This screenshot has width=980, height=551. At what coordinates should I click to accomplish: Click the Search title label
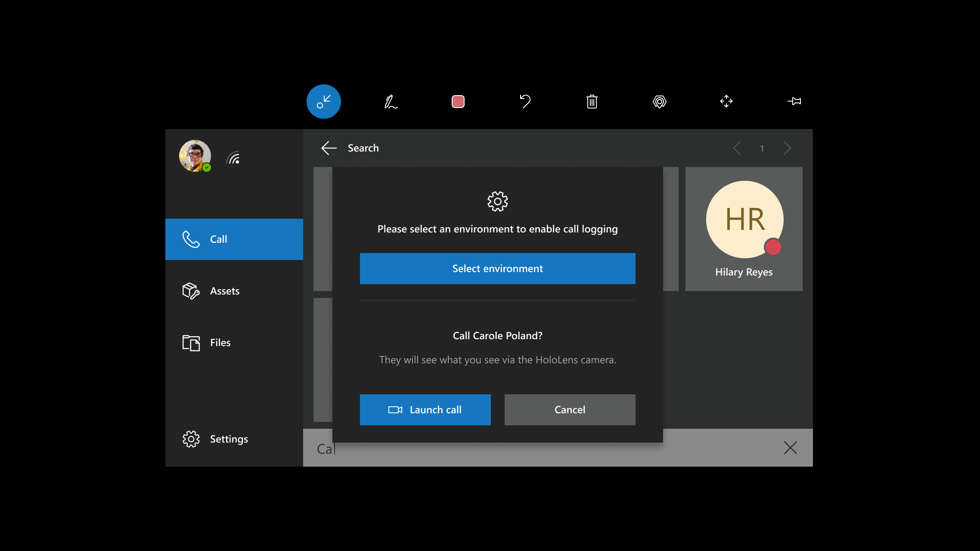363,148
